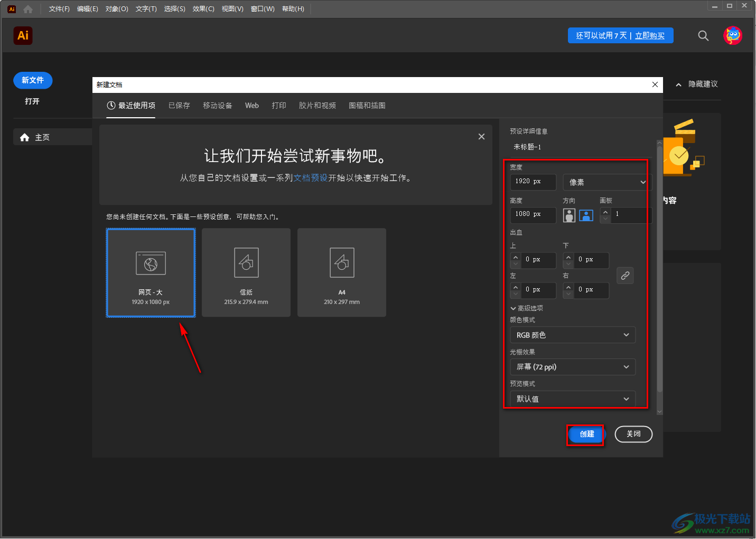Increase right bleed stepper

point(568,287)
